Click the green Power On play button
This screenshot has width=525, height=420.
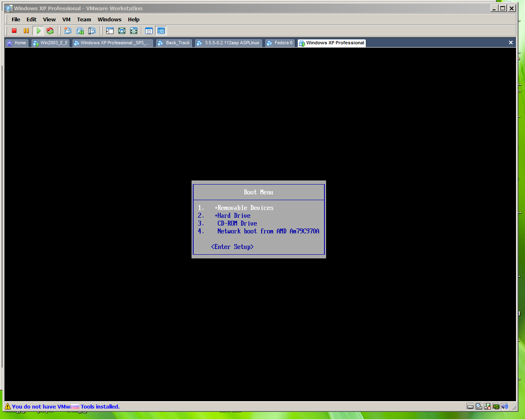coord(38,31)
